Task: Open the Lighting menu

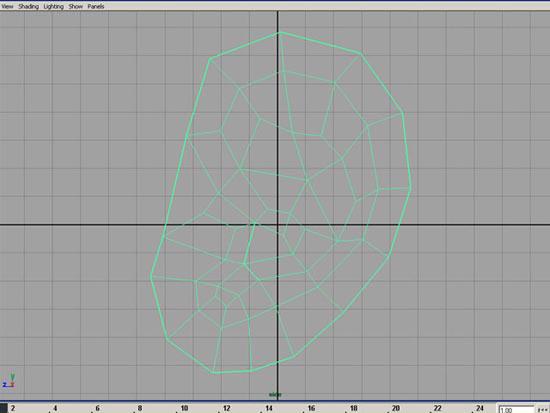Action: coord(53,6)
